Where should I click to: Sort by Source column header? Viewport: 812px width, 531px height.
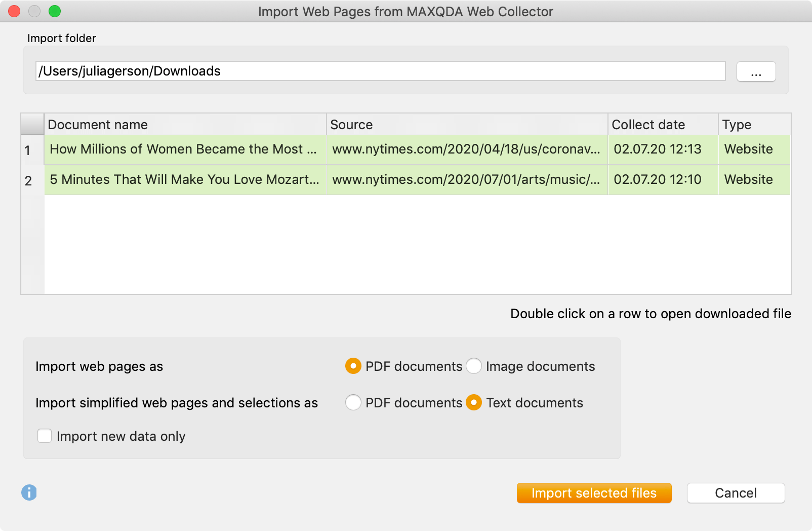(x=467, y=125)
